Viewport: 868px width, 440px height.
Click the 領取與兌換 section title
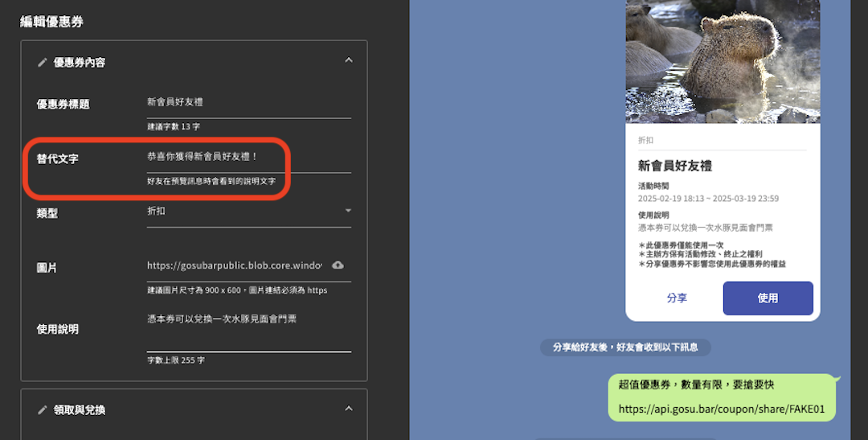(79, 410)
